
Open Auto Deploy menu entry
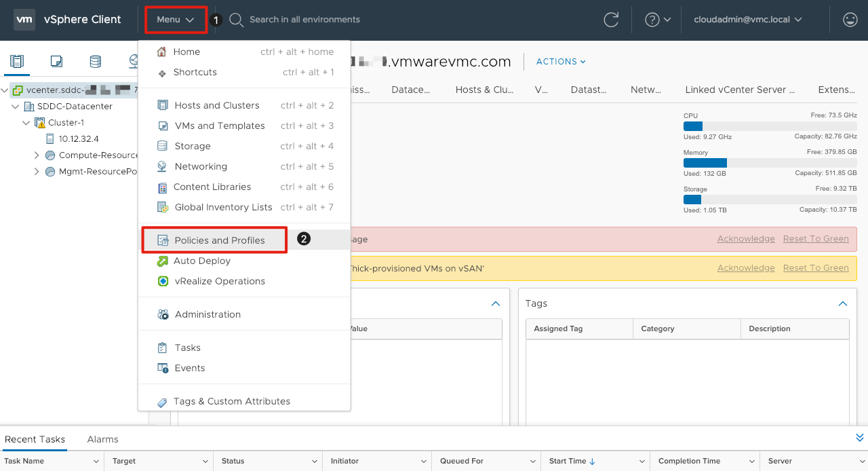[202, 261]
